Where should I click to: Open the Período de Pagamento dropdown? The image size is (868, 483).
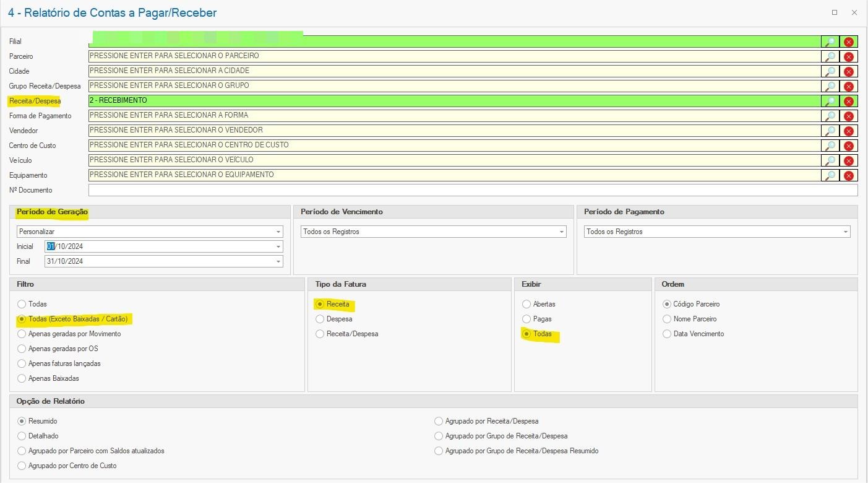tap(845, 232)
